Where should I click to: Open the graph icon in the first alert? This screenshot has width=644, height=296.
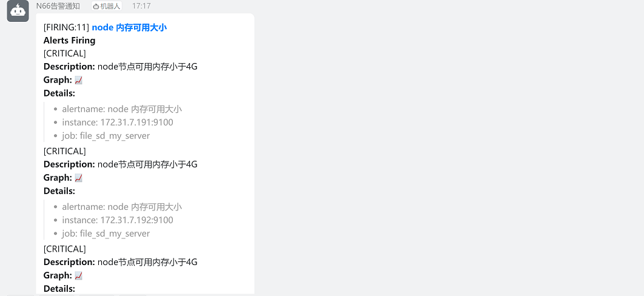[78, 80]
